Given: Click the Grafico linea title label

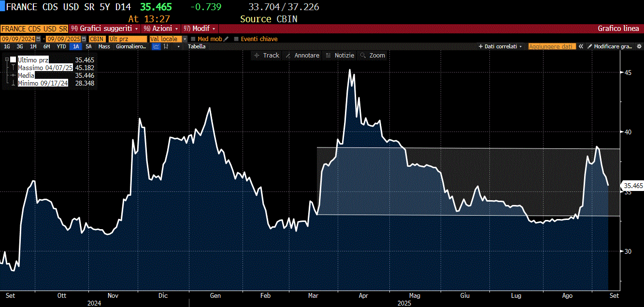Looking at the screenshot, I should (618, 29).
